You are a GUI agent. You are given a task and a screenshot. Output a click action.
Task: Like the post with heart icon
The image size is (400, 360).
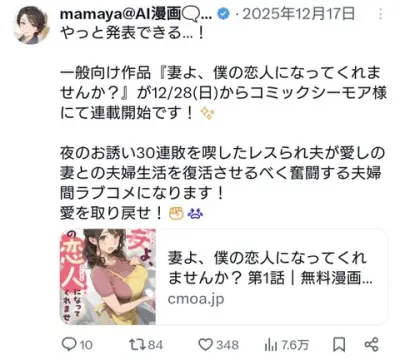(205, 345)
